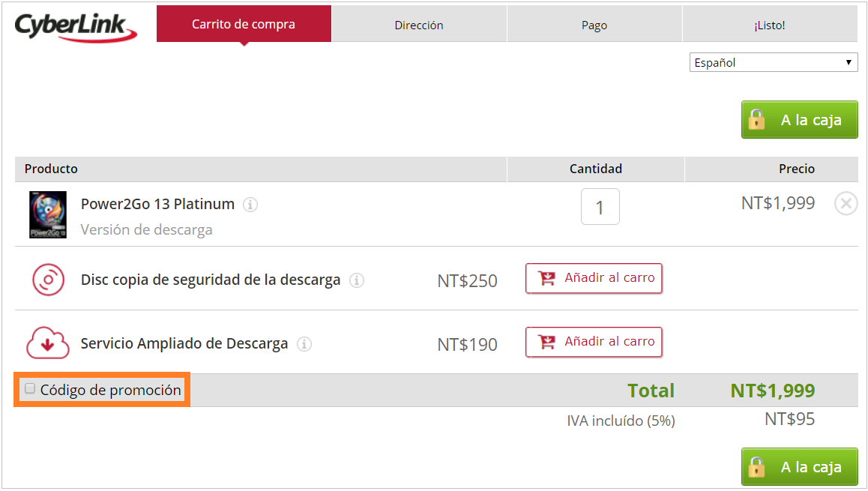
Task: Add Servicio Ampliado de Descarga to cart
Action: [x=594, y=342]
